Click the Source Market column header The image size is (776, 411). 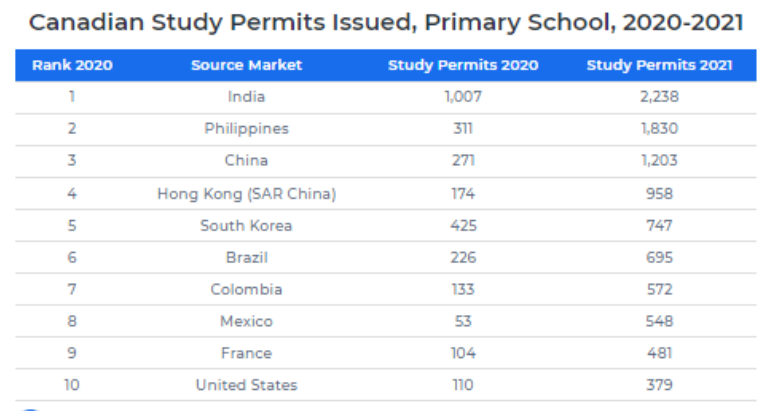[246, 65]
